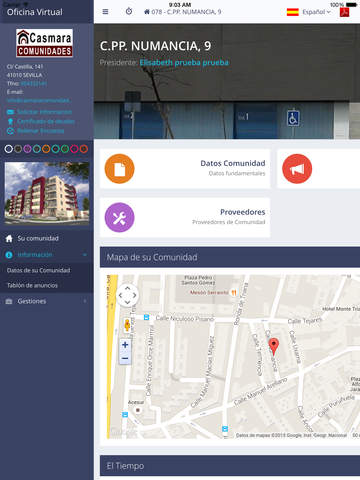Click the building photo thumbnail in sidebar
360x480 pixels.
(x=47, y=193)
